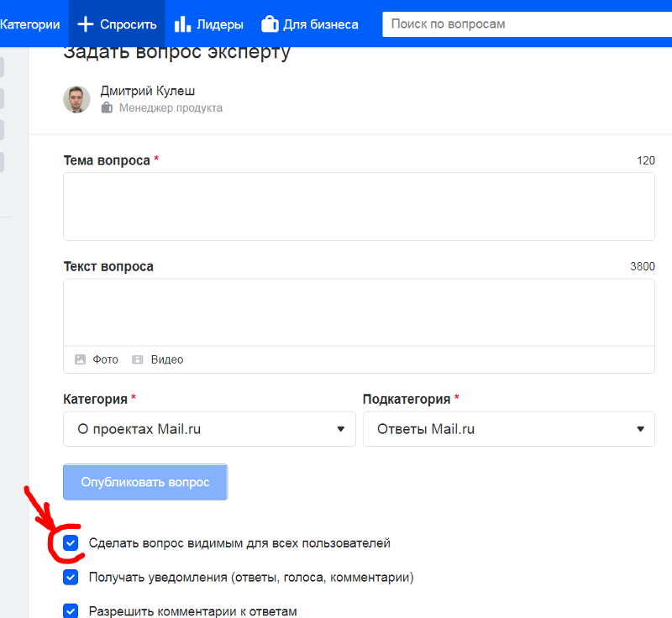Image resolution: width=672 pixels, height=618 pixels.
Task: Click Дмитрий Кулеш's avatar photo
Action: click(76, 99)
